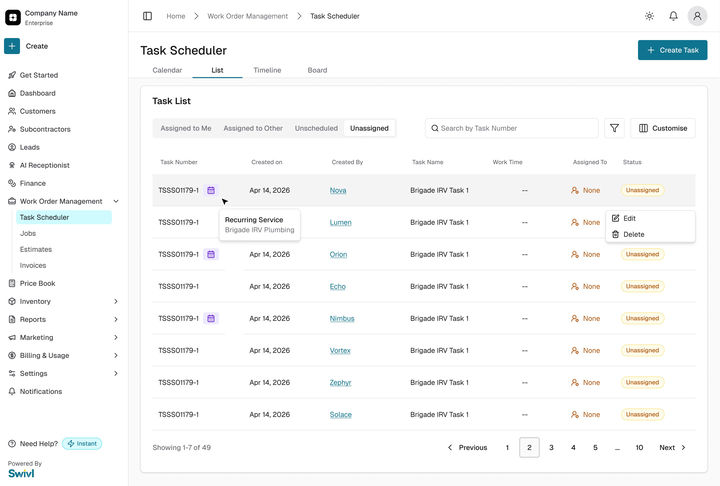Screen dimensions: 720x486
Task: Open AI Receptionist in sidebar
Action: 45,165
